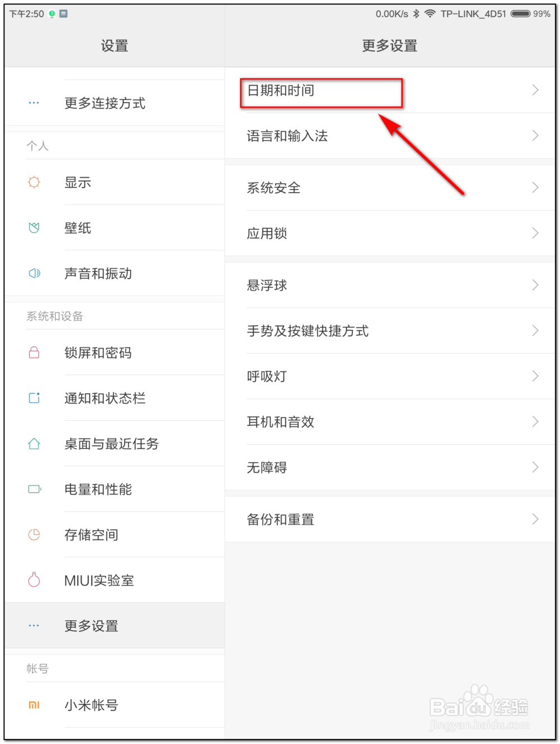Image resolution: width=560 pixels, height=744 pixels.
Task: Click the Wi-Fi icon in the status bar
Action: pyautogui.click(x=430, y=13)
